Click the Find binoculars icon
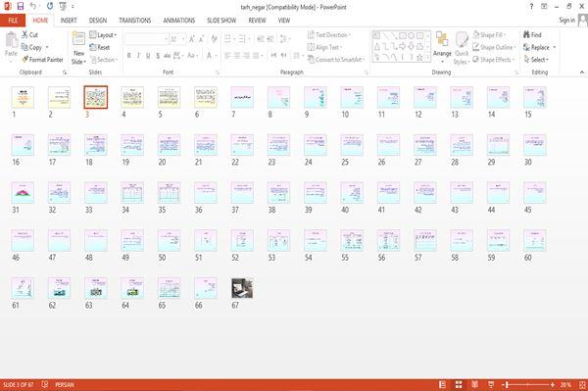588x391 pixels. [526, 35]
